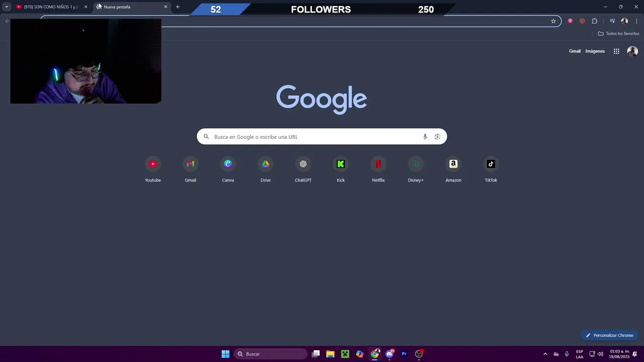The width and height of the screenshot is (644, 362).
Task: Open Premiere Pro from taskbar
Action: pos(404,354)
